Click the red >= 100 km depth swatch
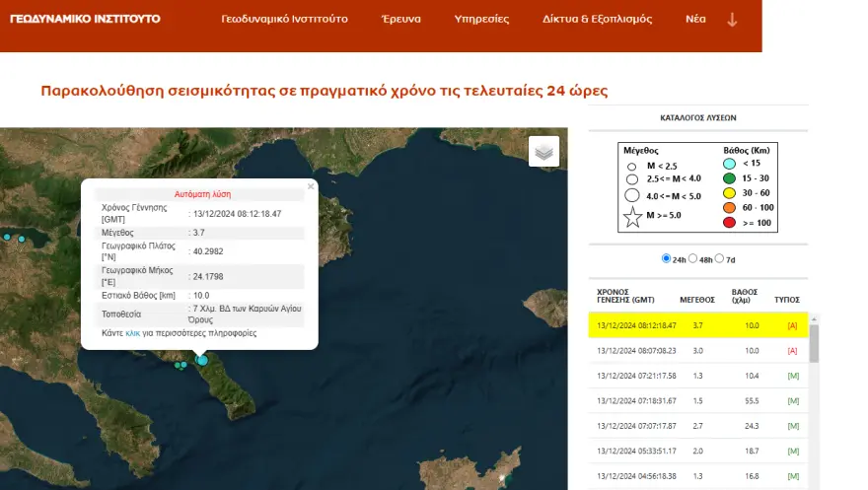Screen dimensions: 868x490 click(729, 225)
